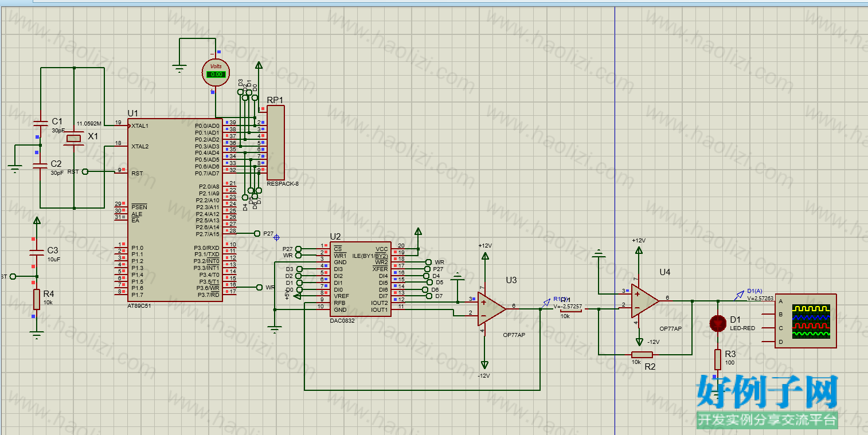
Task: Select the red LED D1 symbol
Action: pyautogui.click(x=717, y=323)
